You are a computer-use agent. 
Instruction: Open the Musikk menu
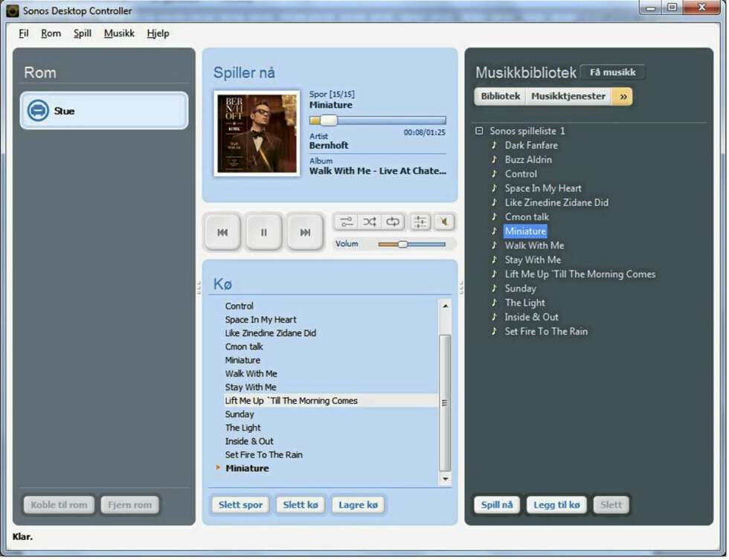click(119, 33)
